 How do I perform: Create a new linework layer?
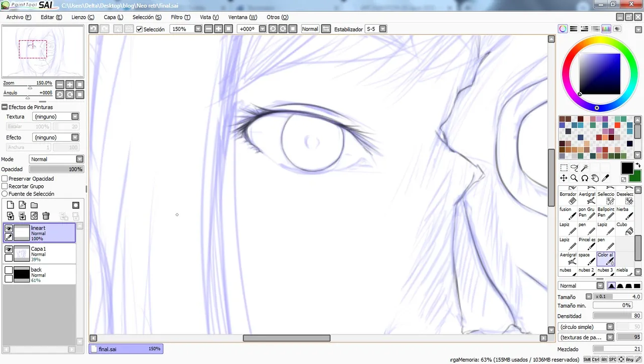[22, 205]
